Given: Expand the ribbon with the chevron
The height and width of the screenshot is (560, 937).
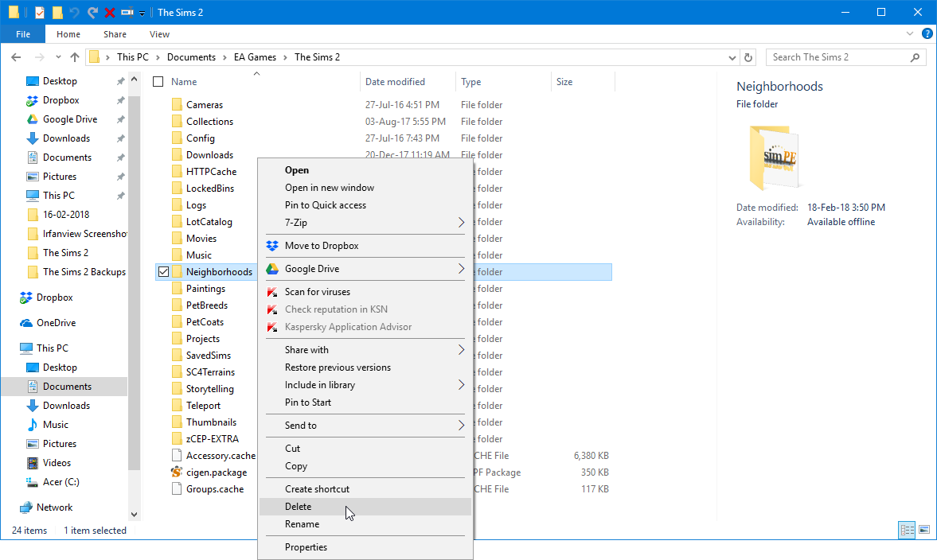Looking at the screenshot, I should 909,34.
